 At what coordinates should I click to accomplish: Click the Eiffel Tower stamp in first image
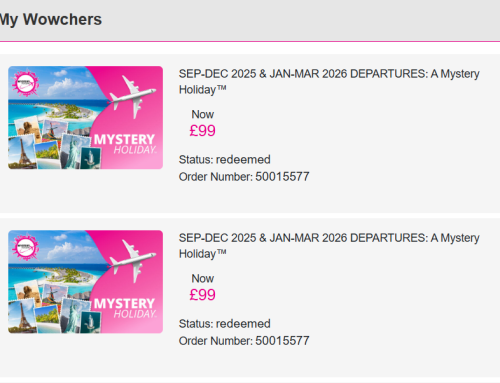click(22, 153)
